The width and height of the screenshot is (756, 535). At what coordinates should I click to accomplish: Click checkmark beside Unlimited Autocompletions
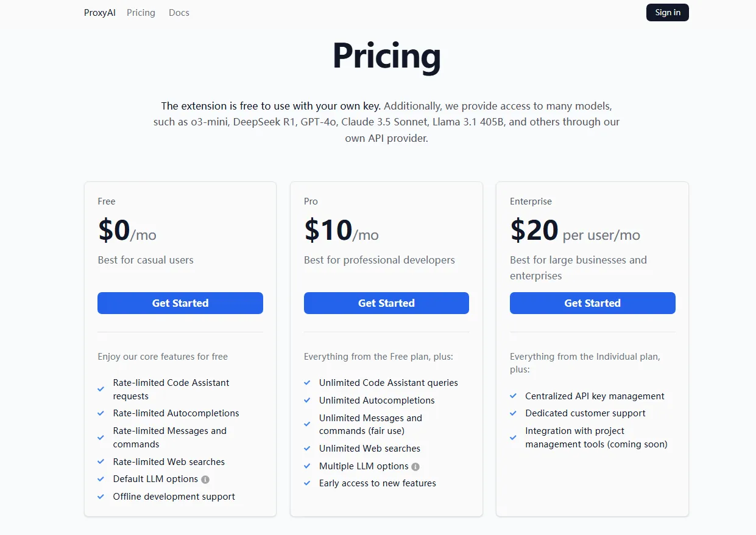[307, 400]
